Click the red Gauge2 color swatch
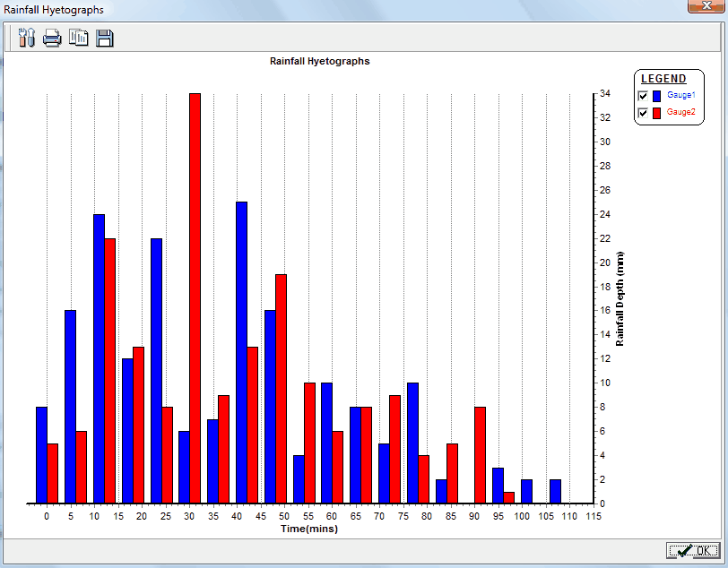The image size is (728, 568). 657,113
